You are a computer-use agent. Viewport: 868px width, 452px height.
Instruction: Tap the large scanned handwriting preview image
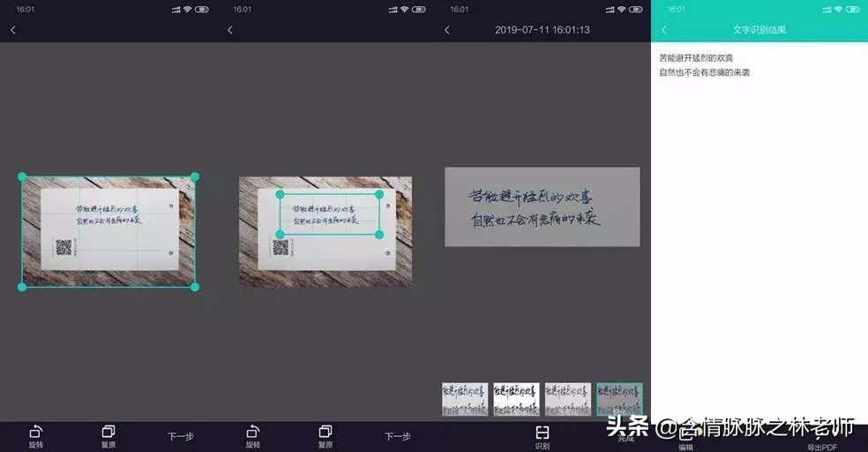(542, 207)
